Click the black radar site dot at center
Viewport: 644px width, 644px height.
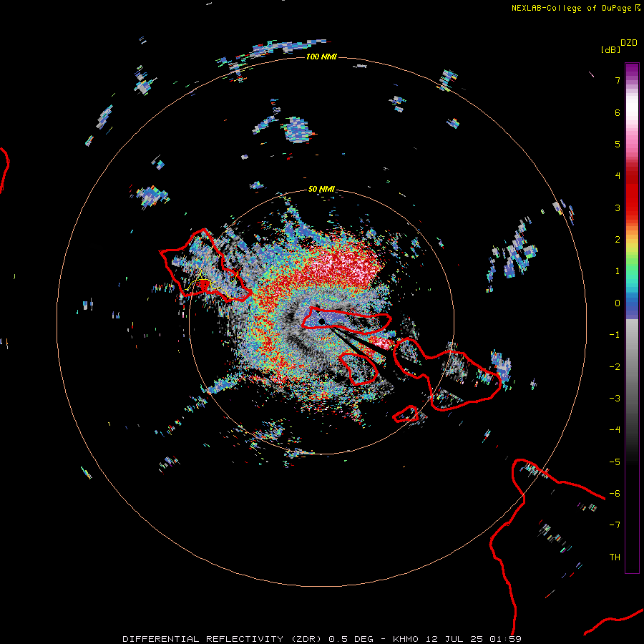[322, 321]
